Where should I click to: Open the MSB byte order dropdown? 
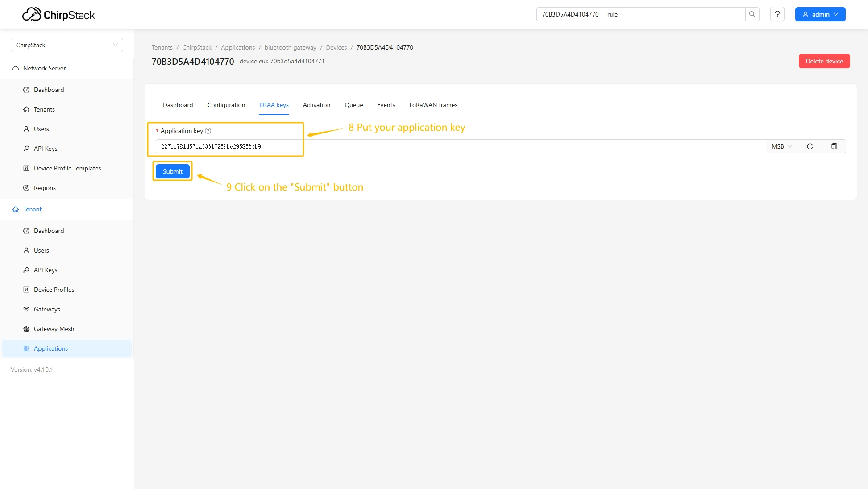[781, 146]
